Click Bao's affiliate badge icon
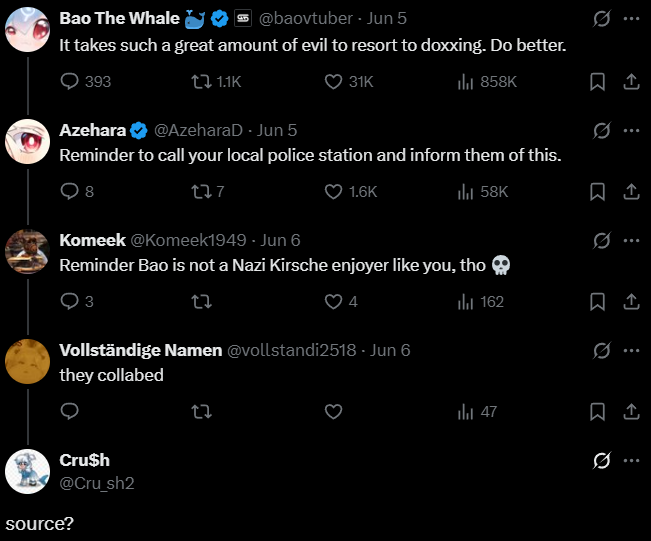The width and height of the screenshot is (651, 541). (x=243, y=19)
